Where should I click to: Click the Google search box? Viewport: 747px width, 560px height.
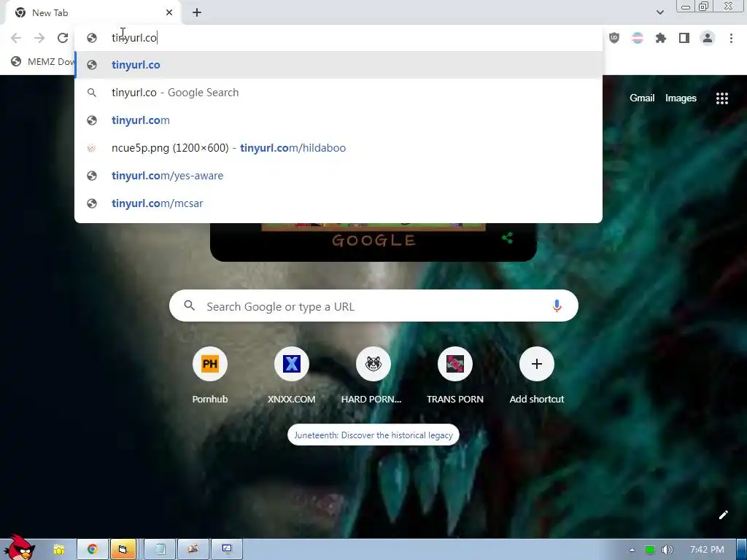click(373, 306)
